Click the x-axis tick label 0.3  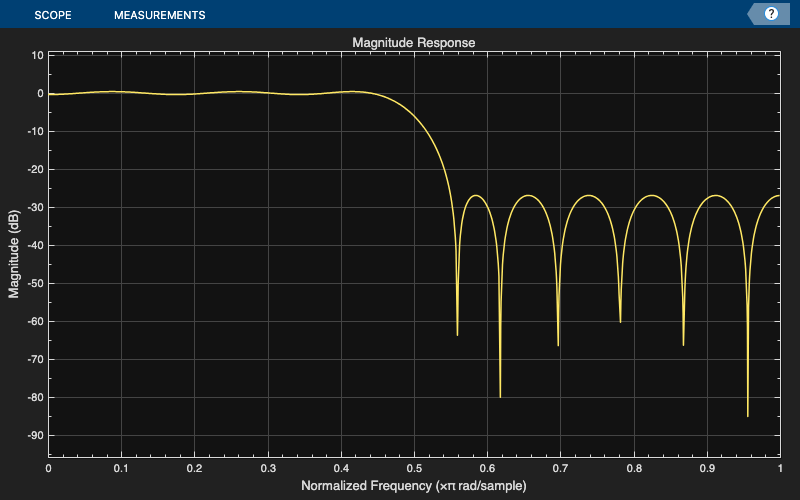coord(268,468)
